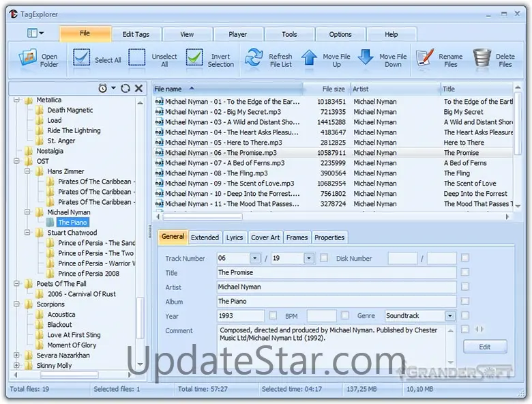Open the Cover Art tag tab

click(265, 237)
